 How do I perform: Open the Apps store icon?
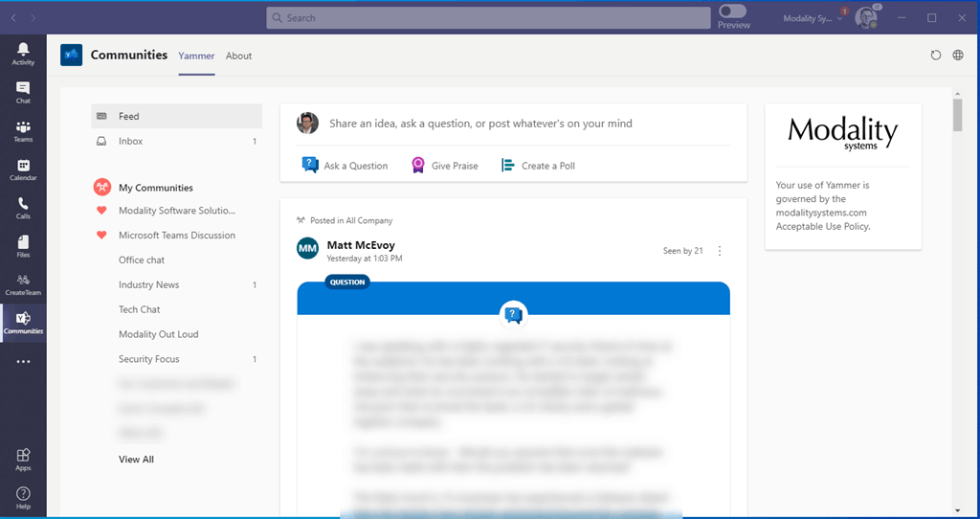[23, 459]
